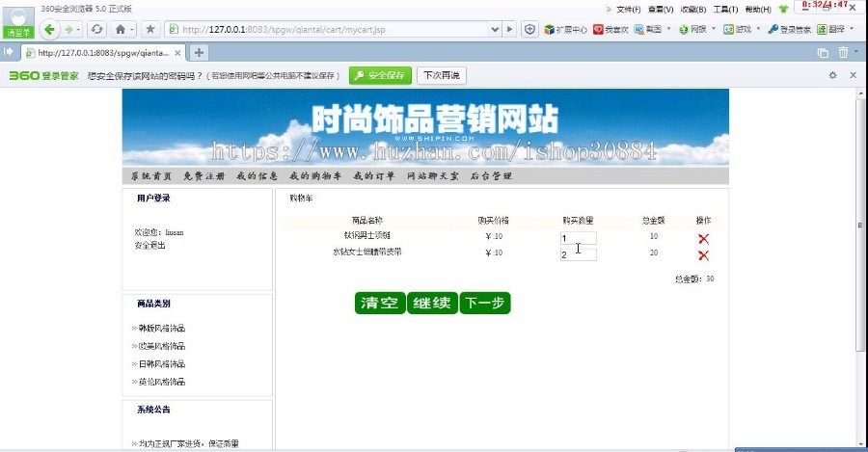Click the 网银 online banking icon

[692, 29]
